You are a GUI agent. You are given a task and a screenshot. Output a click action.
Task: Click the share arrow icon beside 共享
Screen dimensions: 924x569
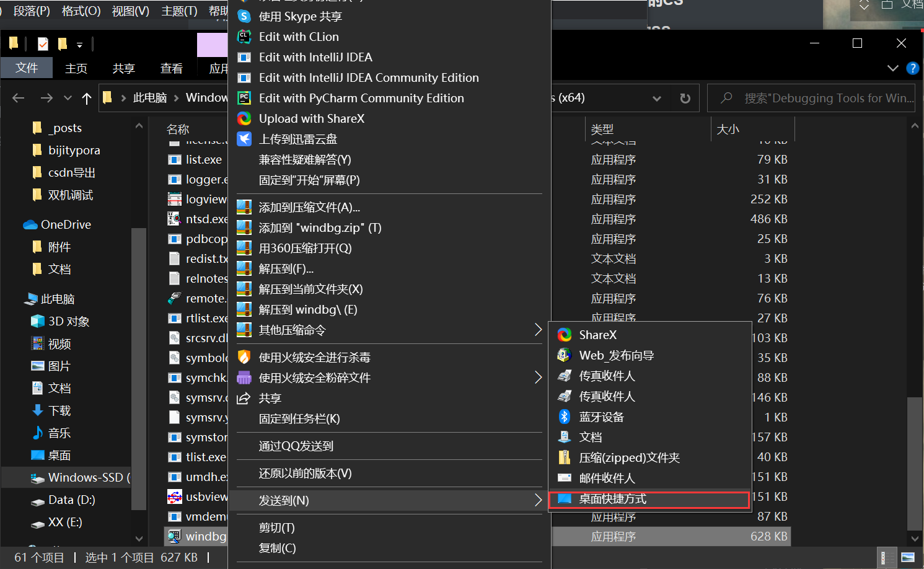coord(244,398)
